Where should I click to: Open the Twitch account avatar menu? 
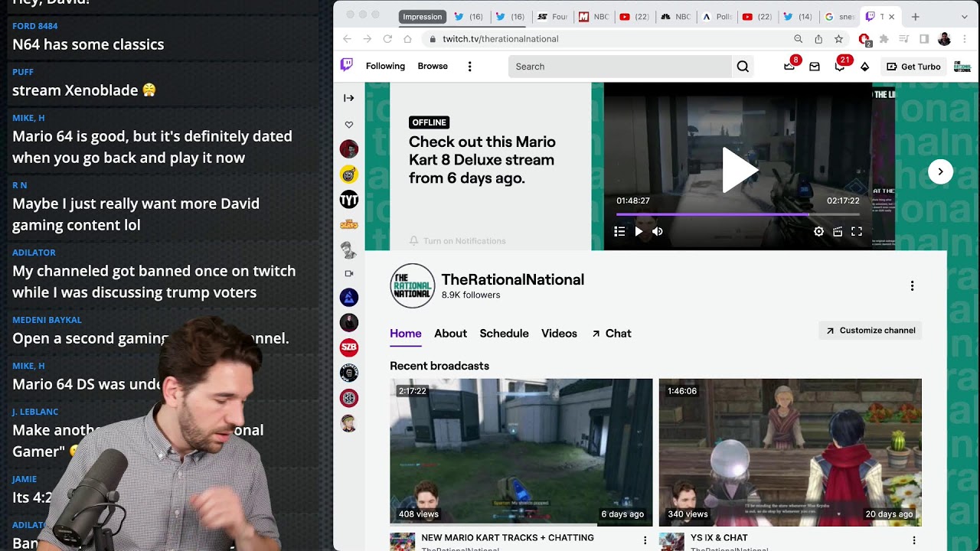coord(962,67)
